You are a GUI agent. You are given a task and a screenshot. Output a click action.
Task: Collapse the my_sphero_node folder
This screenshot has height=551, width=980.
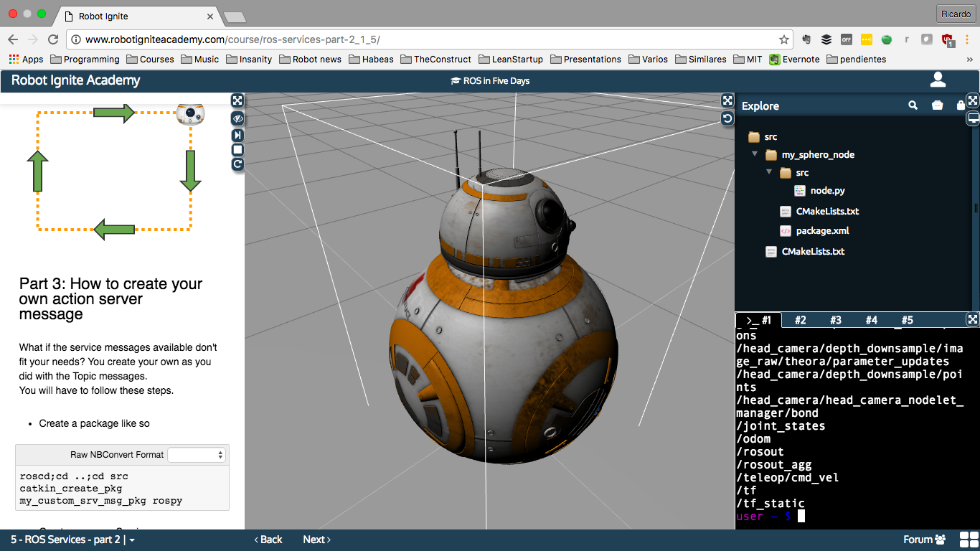coord(755,154)
